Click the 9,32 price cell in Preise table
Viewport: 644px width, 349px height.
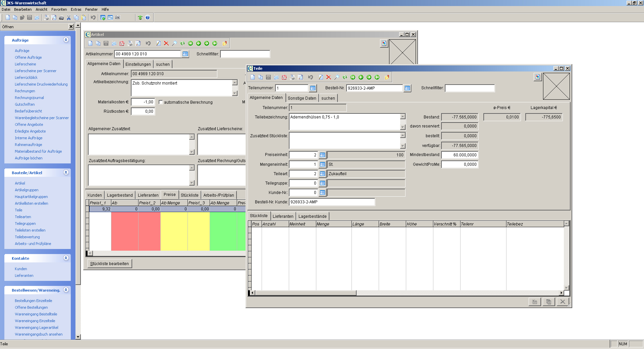point(100,209)
